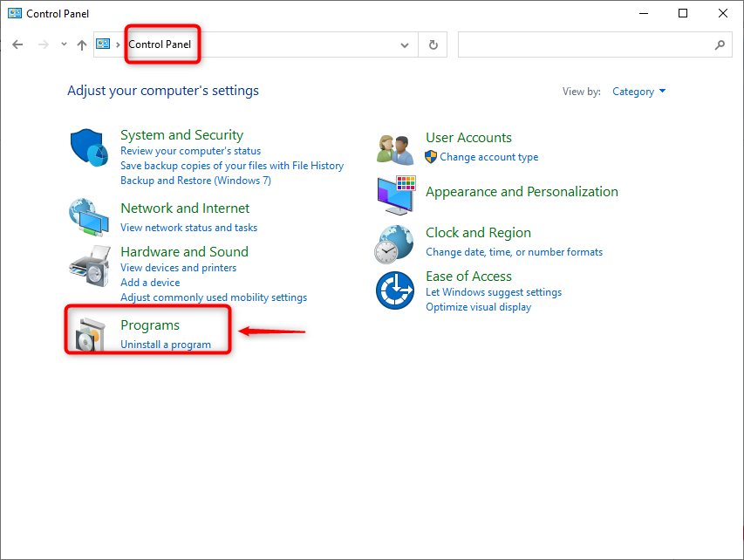Click the Appearance and Personalization monitor icon

[396, 195]
